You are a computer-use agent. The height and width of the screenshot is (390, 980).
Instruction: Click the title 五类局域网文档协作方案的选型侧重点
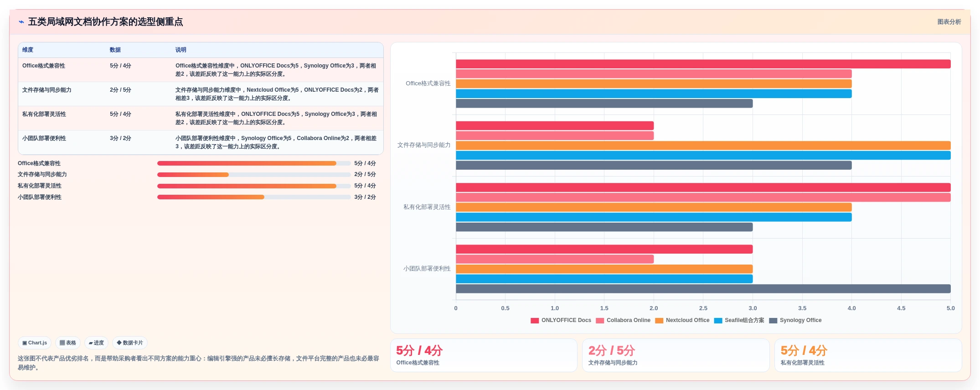[105, 22]
